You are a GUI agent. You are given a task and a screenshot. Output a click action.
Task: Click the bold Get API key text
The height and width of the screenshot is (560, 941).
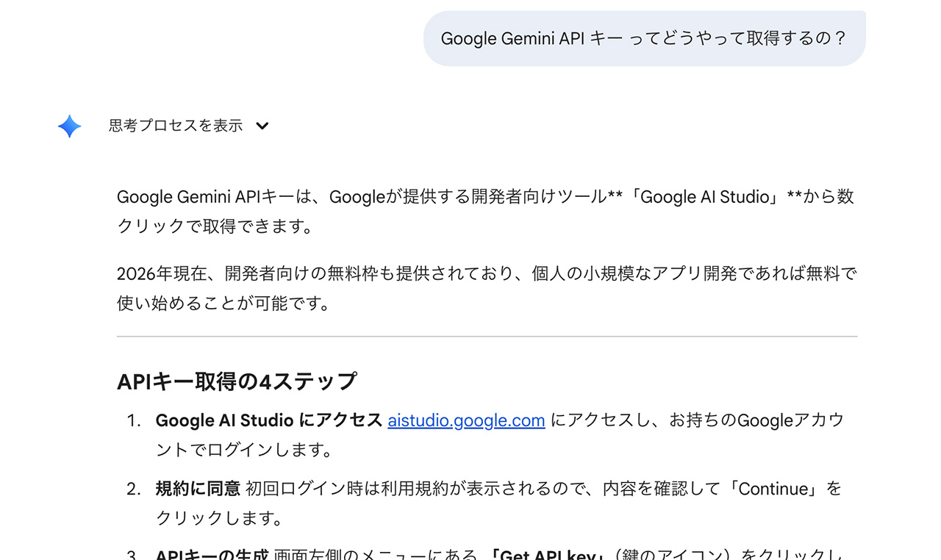pos(548,555)
